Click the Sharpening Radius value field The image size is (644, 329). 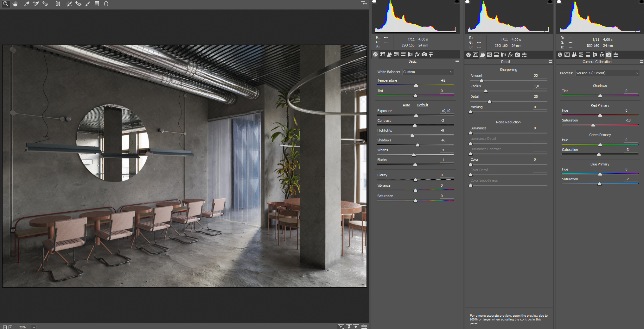coord(540,86)
